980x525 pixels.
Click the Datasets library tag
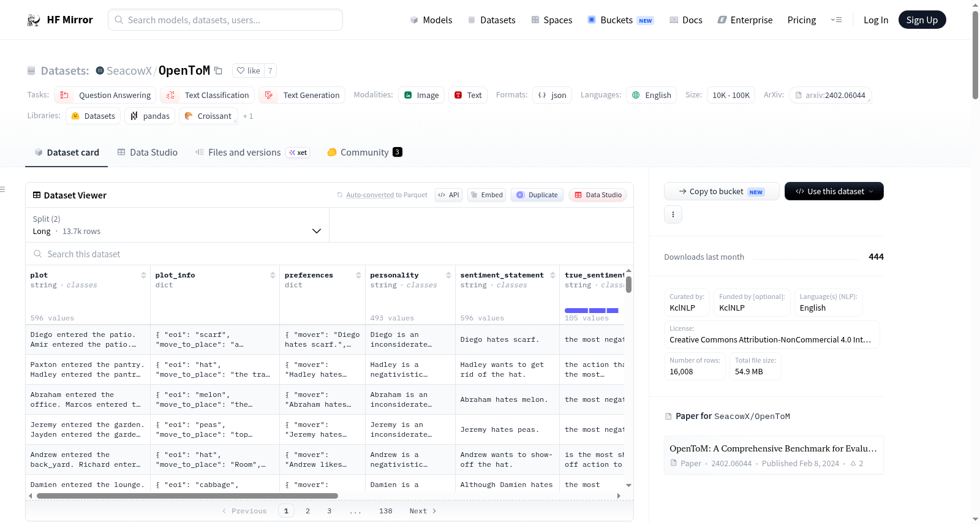(93, 116)
